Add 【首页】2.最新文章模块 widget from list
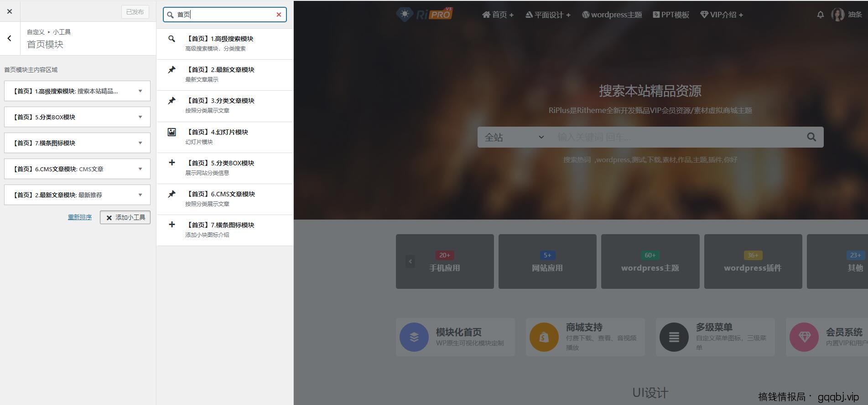The width and height of the screenshot is (868, 405). 225,75
